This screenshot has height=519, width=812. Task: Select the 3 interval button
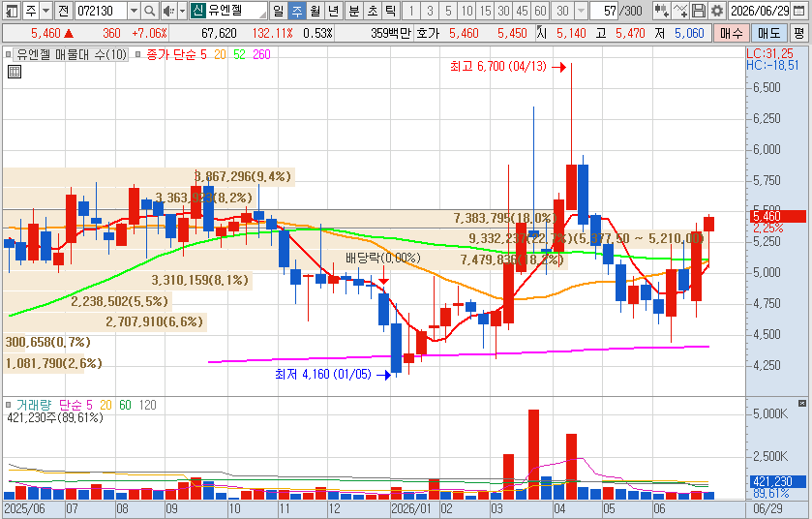coord(430,11)
